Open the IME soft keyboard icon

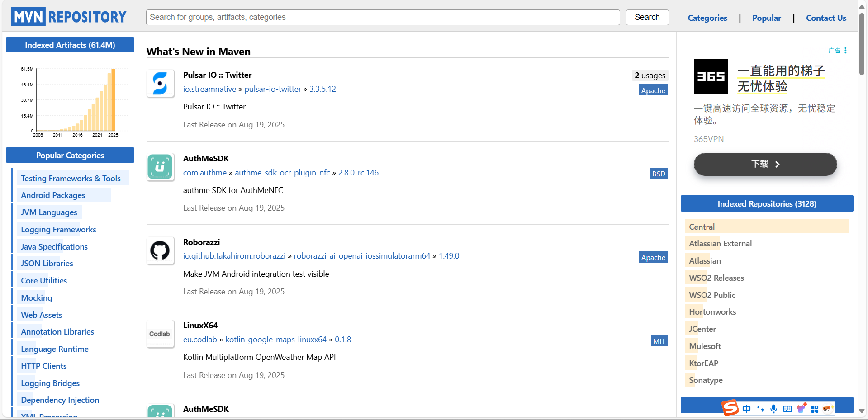point(787,409)
